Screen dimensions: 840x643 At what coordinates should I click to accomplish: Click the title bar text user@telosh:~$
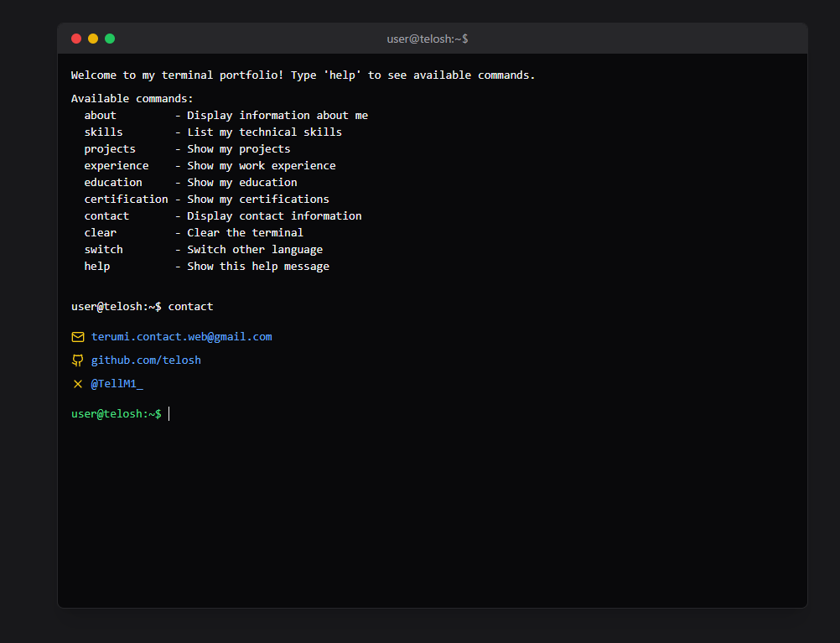click(427, 39)
